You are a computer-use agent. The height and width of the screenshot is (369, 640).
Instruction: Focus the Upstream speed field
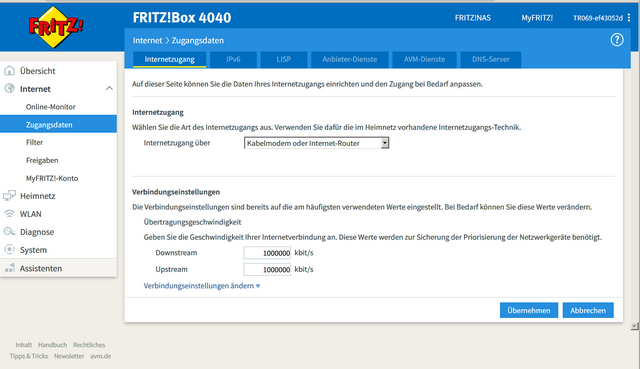tap(267, 269)
